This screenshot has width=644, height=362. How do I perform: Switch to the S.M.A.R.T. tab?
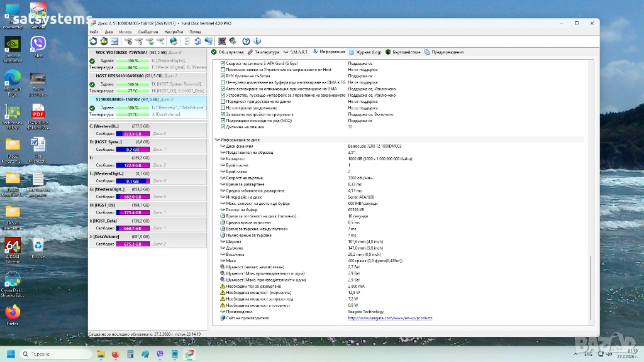point(298,52)
